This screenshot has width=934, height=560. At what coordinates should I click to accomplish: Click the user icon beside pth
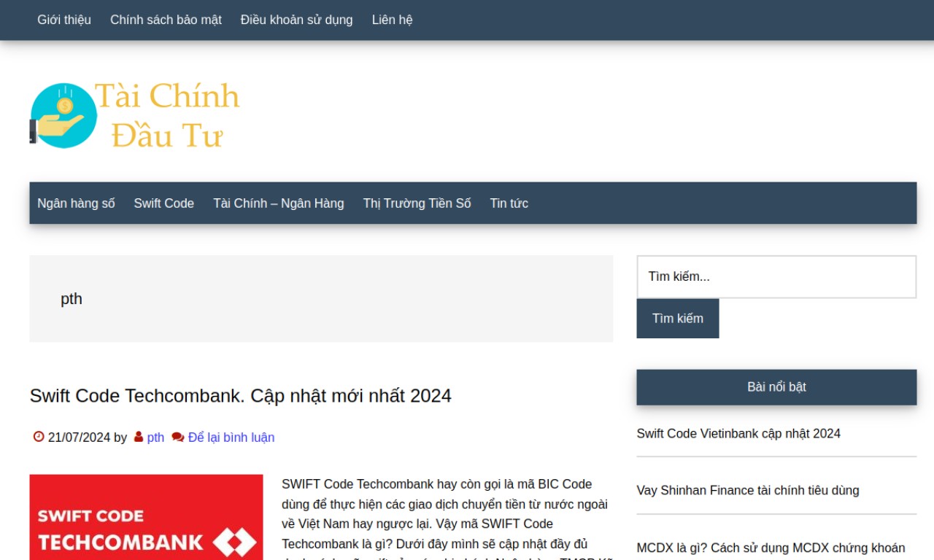tap(139, 437)
